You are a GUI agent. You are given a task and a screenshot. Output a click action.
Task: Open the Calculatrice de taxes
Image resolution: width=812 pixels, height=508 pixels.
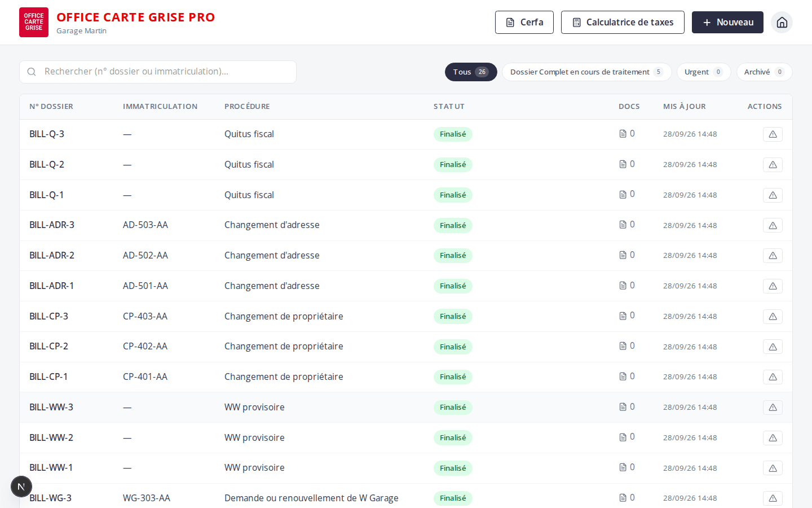tap(623, 22)
